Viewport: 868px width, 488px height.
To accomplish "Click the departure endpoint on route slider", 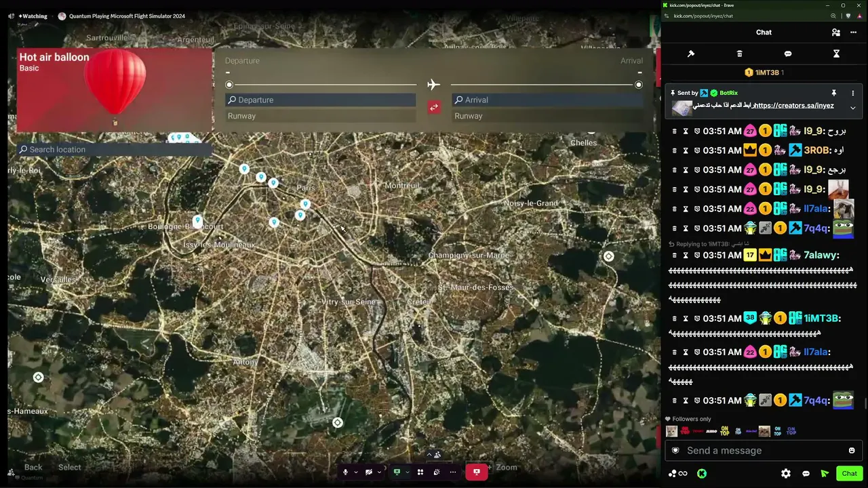I will (229, 85).
